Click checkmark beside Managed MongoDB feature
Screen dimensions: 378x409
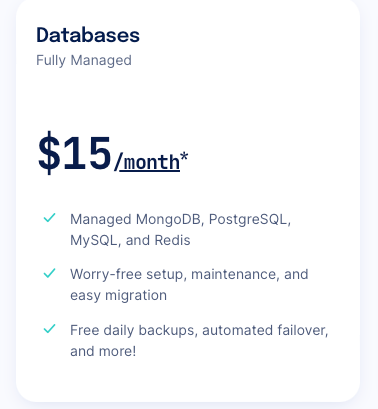[x=50, y=218]
